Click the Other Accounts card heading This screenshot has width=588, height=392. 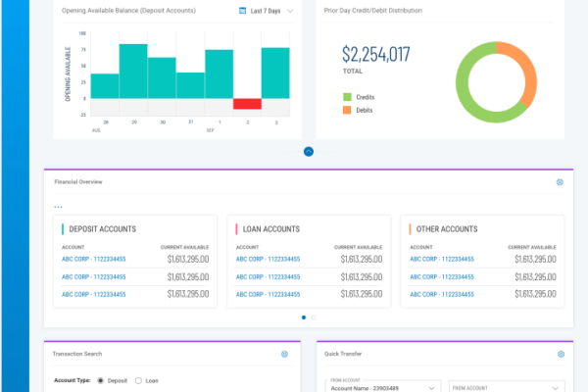click(x=447, y=229)
